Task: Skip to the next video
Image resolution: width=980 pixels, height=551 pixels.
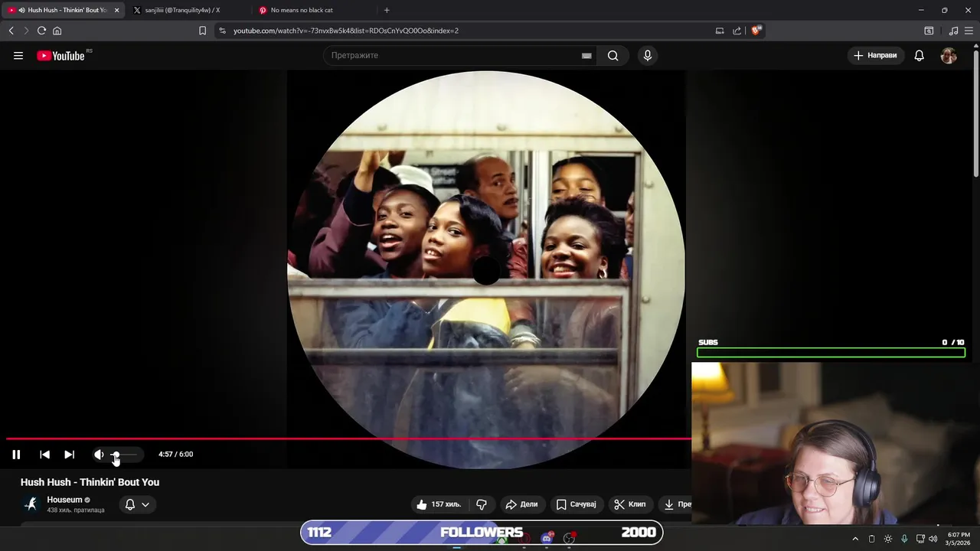Action: [69, 455]
